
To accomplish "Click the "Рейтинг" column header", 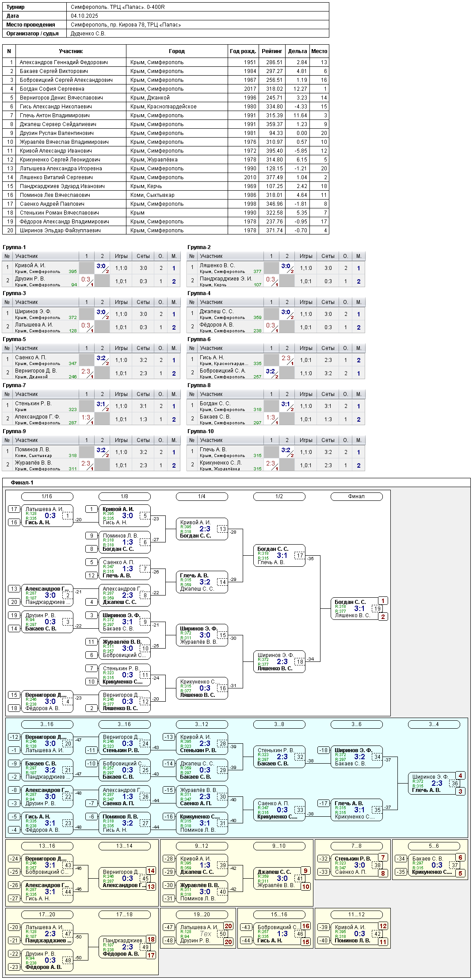I will (x=271, y=51).
